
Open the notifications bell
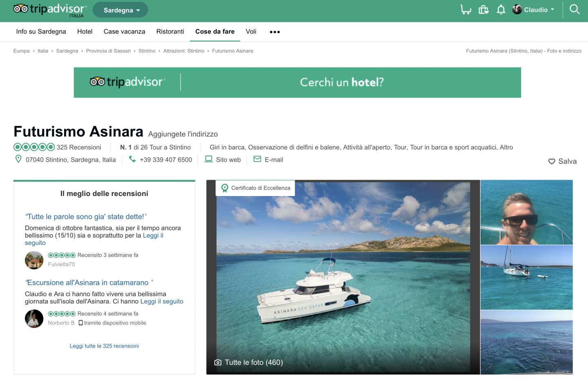[x=501, y=9]
